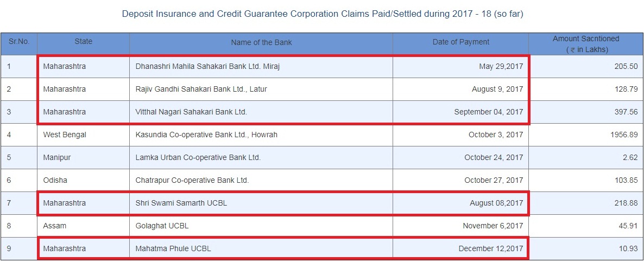Select Dhanashri Mahila Sahakari Bank Ltd. Miraj
This screenshot has width=644, height=262.
207,67
